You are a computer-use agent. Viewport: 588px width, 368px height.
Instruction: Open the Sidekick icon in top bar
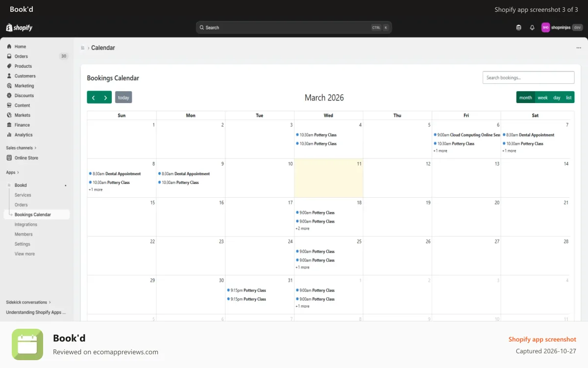click(x=519, y=27)
